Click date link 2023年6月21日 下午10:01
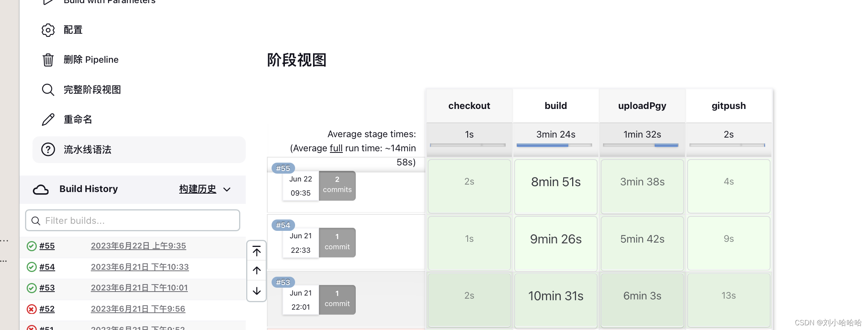Image resolution: width=868 pixels, height=330 pixels. pyautogui.click(x=139, y=288)
